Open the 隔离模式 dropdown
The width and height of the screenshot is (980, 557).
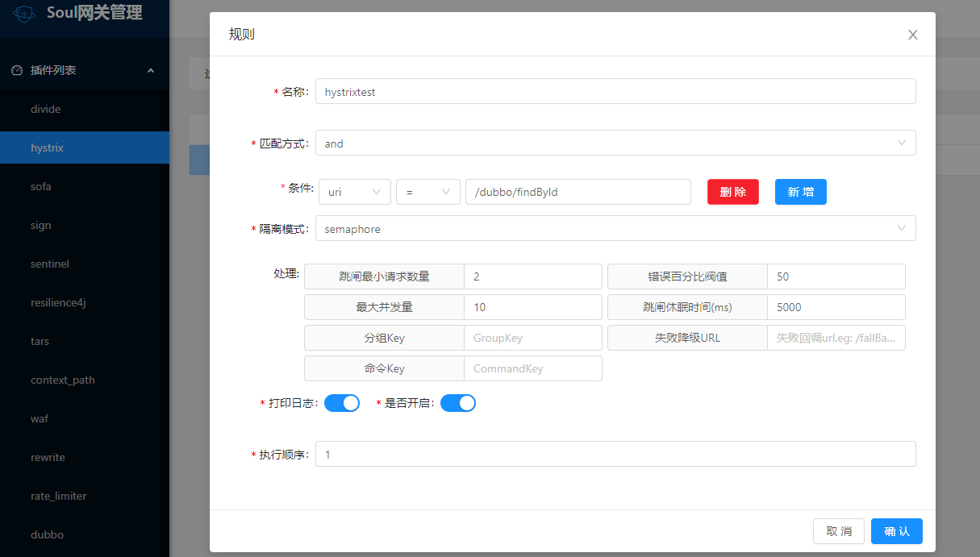click(615, 228)
